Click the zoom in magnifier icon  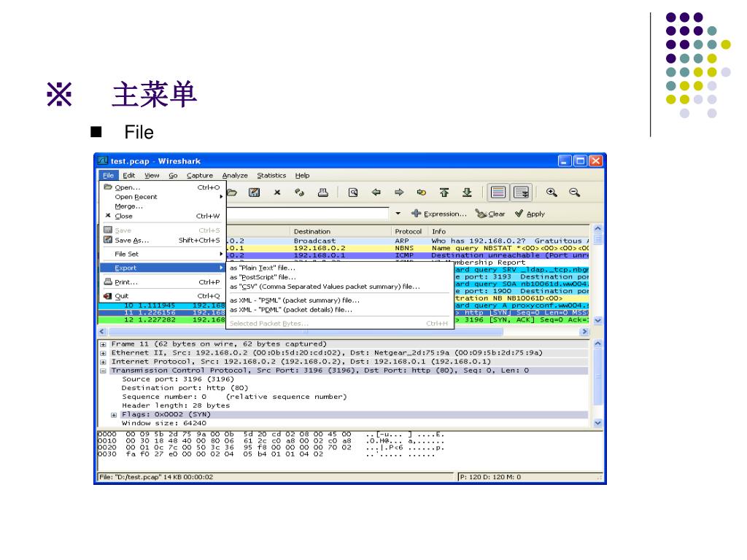(x=551, y=192)
